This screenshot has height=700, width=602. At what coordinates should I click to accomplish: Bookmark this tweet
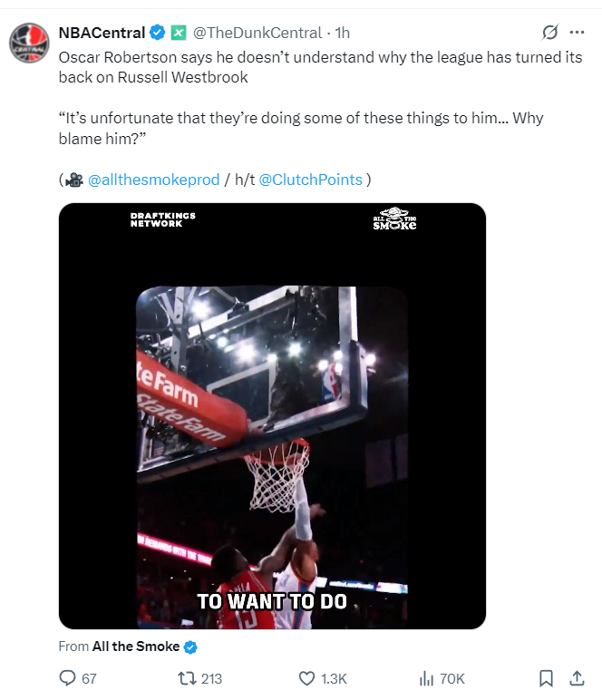546,678
